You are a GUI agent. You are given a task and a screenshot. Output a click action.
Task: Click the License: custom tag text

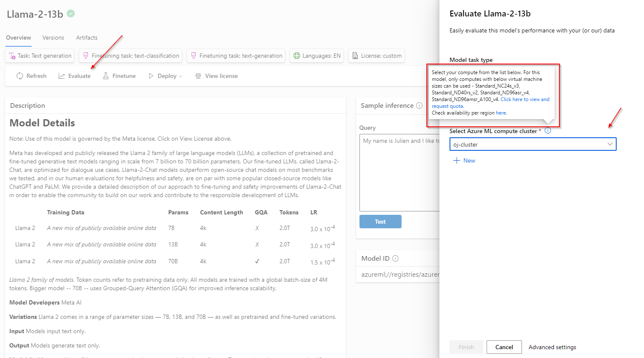tap(381, 56)
